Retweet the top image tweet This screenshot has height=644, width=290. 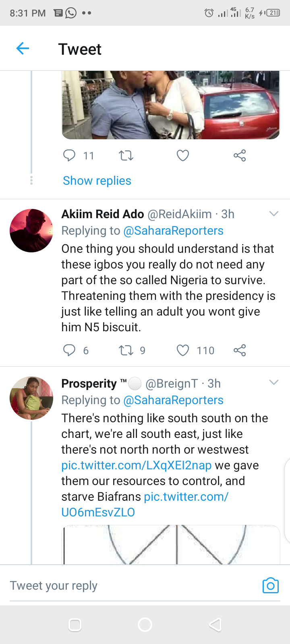tap(126, 155)
